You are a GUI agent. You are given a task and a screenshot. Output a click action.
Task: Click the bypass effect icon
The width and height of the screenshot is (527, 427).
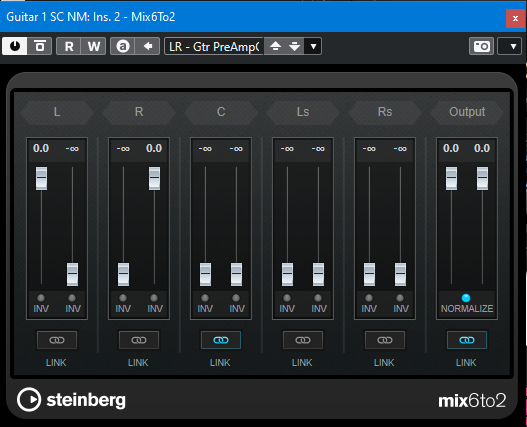(40, 46)
